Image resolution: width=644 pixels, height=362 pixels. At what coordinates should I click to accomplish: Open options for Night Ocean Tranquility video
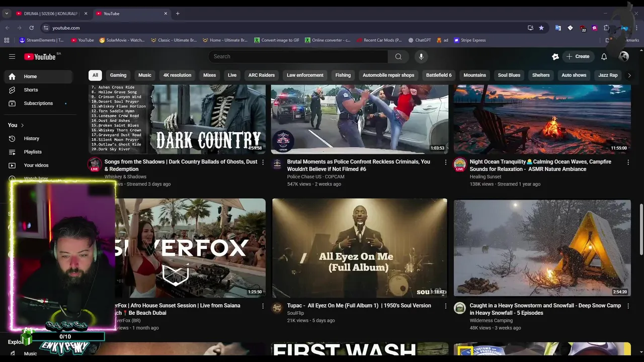[x=628, y=162]
